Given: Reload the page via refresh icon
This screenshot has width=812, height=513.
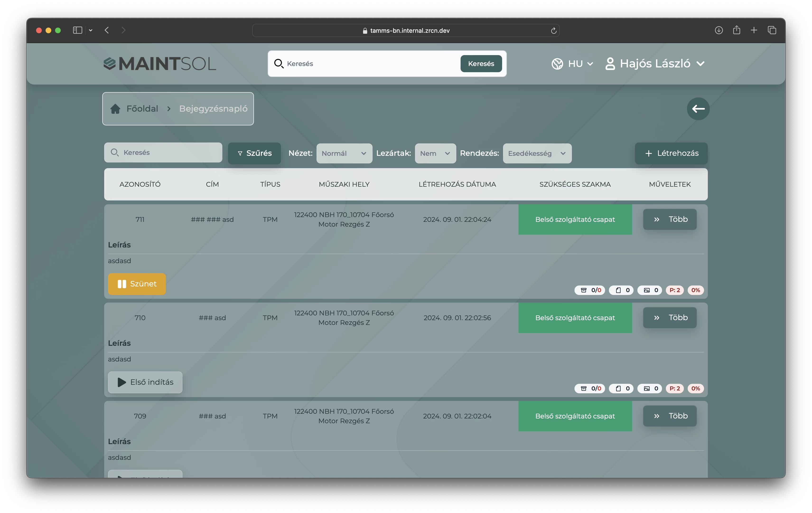Looking at the screenshot, I should click(x=553, y=31).
